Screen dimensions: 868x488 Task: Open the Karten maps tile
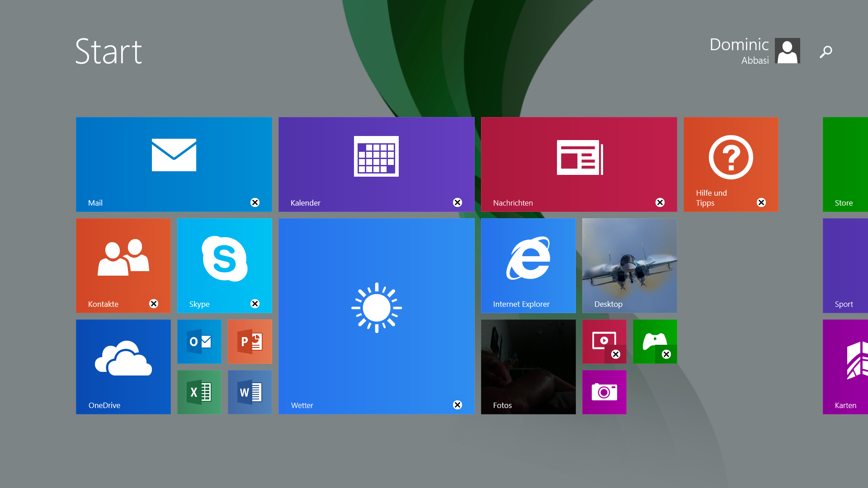[x=845, y=367]
